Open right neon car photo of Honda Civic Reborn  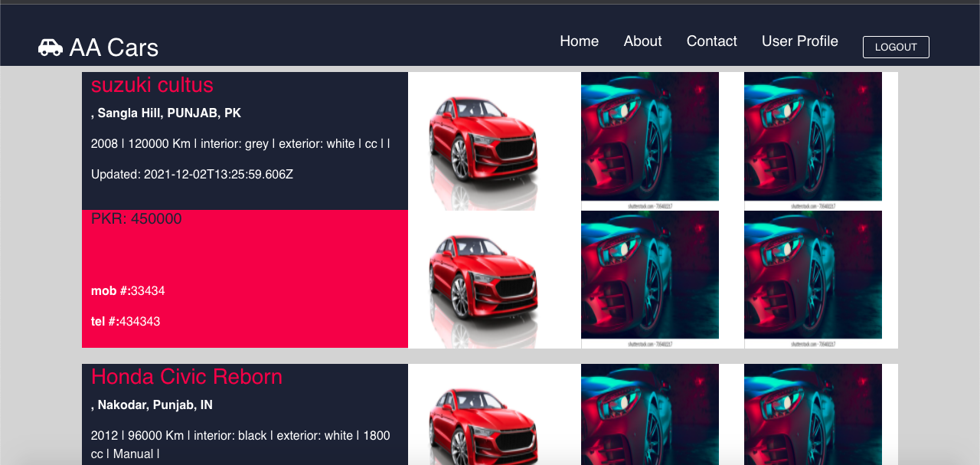tap(813, 414)
